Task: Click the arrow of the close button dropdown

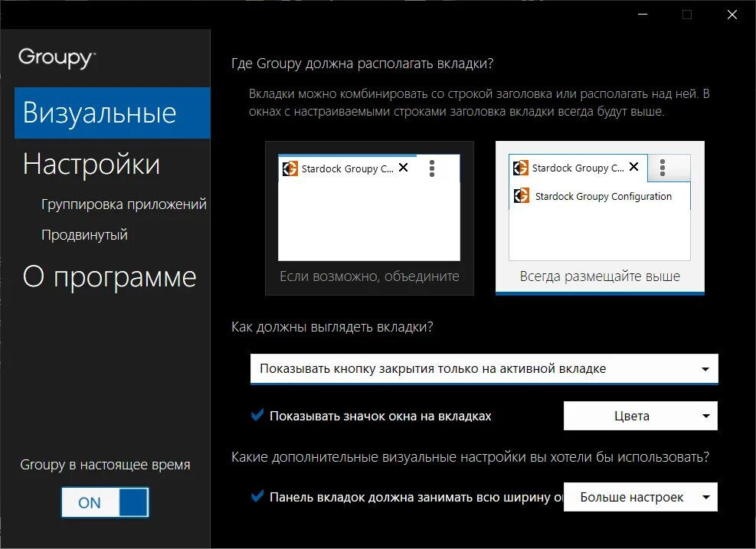Action: [705, 369]
